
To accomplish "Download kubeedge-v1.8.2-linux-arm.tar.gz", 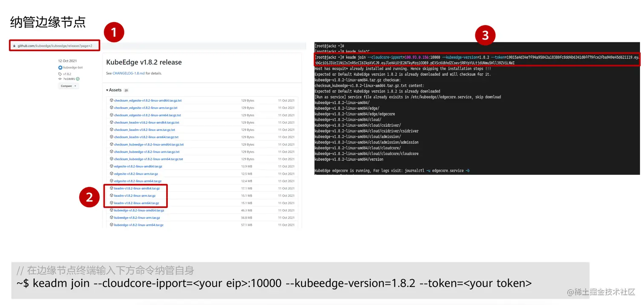I will pyautogui.click(x=137, y=217).
